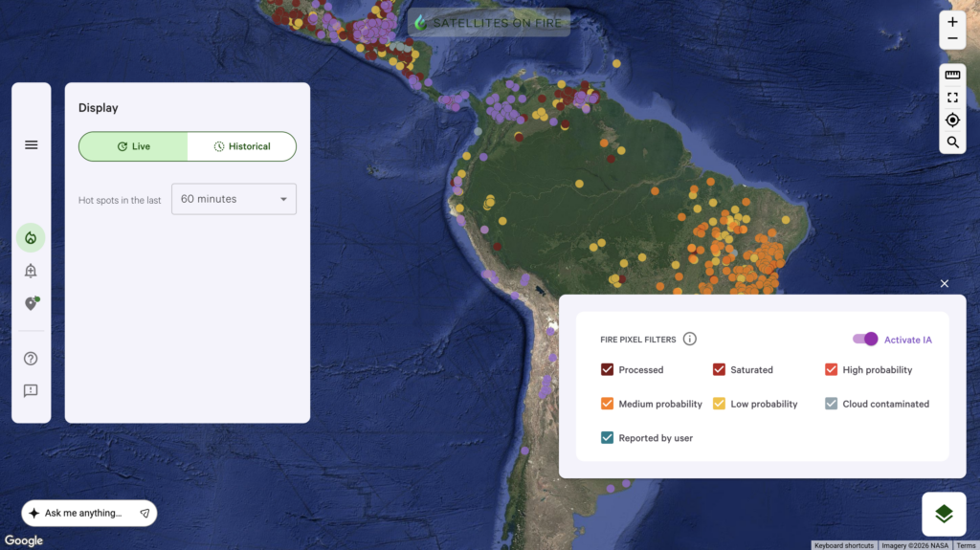Uncheck the Cloud contaminated filter
Image resolution: width=980 pixels, height=550 pixels.
click(x=831, y=403)
